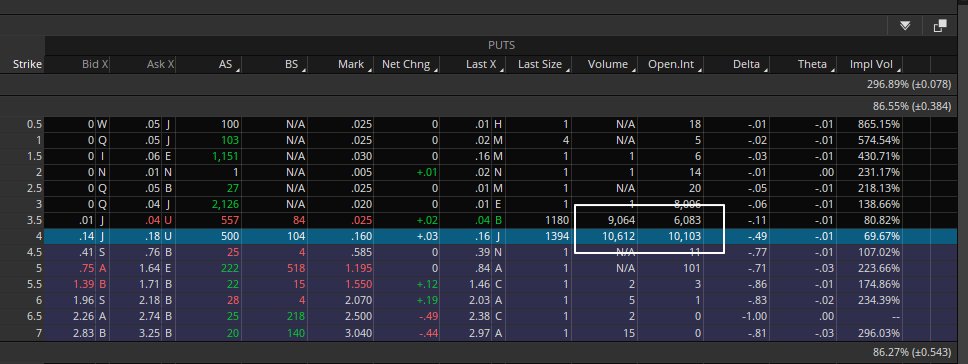Viewport: 968px width, 364px height.
Task: Click the 3.25 ask price in strike 7 row
Action: click(x=148, y=333)
